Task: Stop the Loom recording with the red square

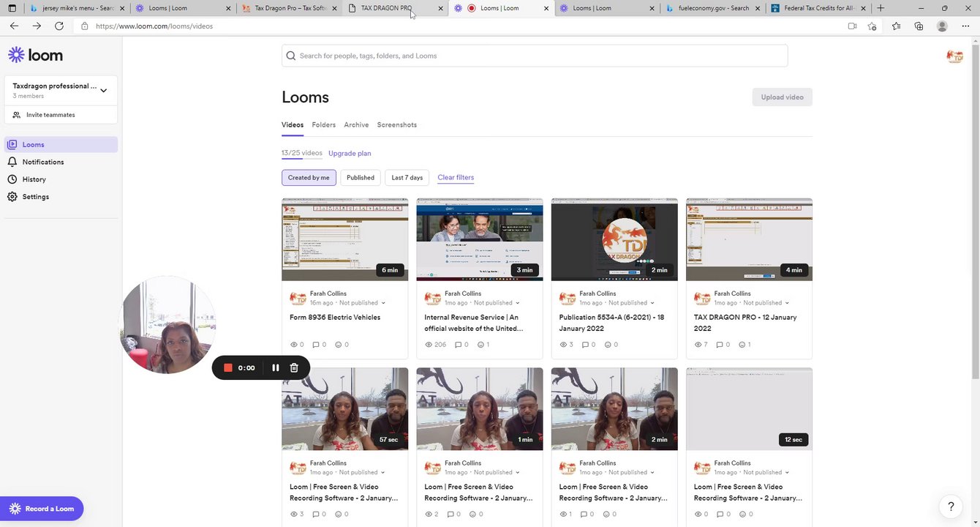Action: [228, 367]
